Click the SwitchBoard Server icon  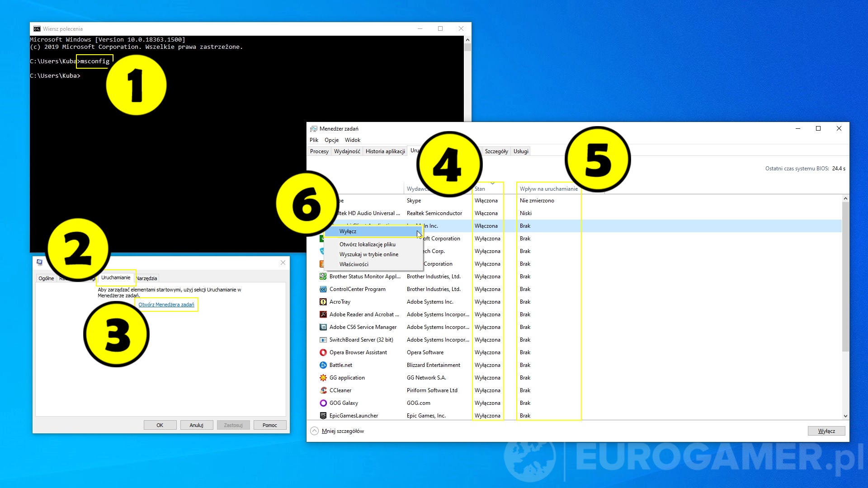[323, 340]
